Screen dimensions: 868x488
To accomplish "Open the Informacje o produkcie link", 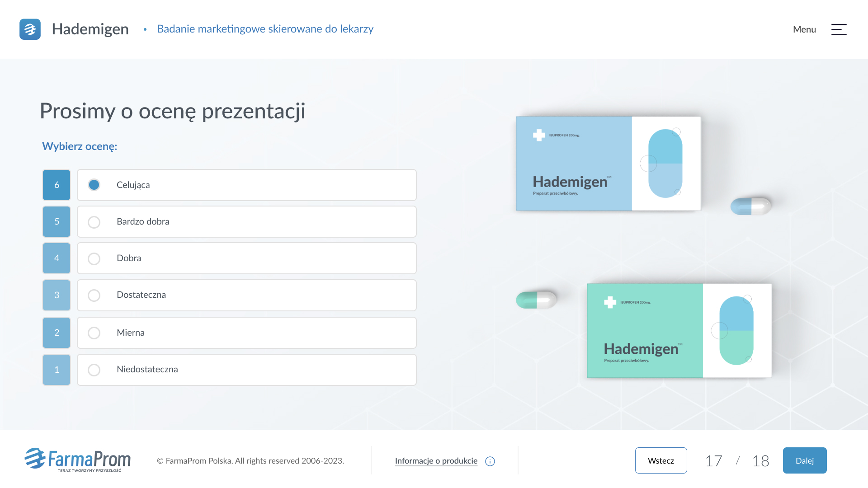I will click(x=436, y=461).
